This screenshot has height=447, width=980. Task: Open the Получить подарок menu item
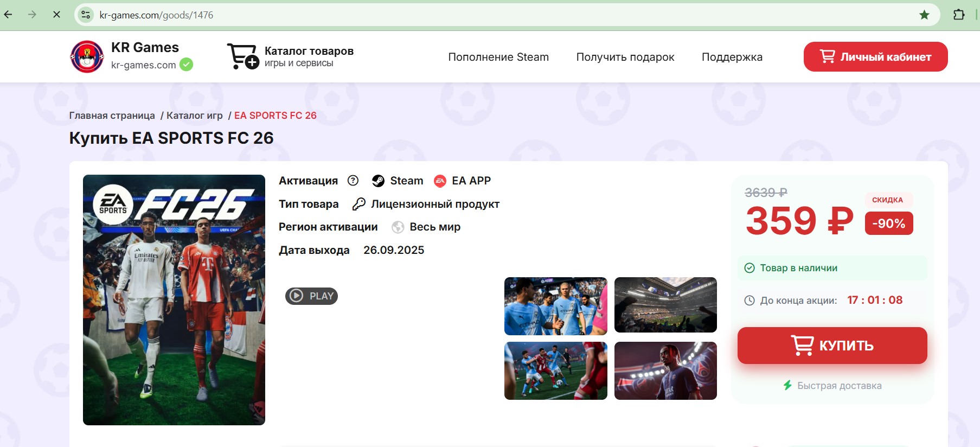625,57
